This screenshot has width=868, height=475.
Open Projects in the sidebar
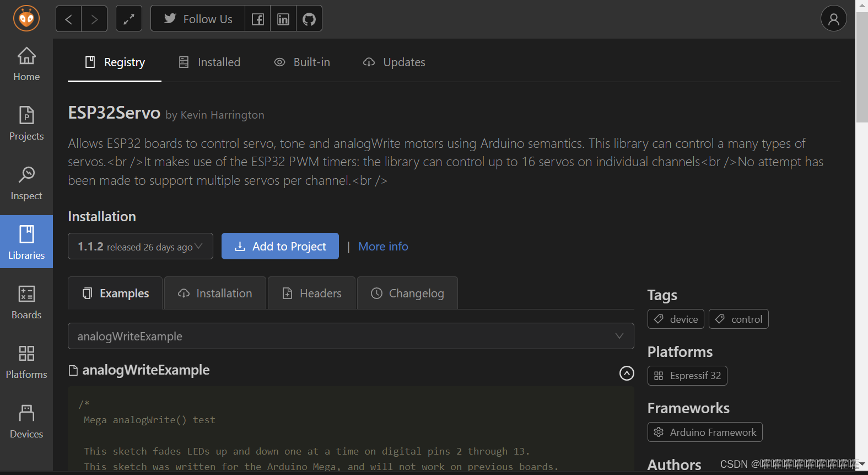pyautogui.click(x=26, y=124)
